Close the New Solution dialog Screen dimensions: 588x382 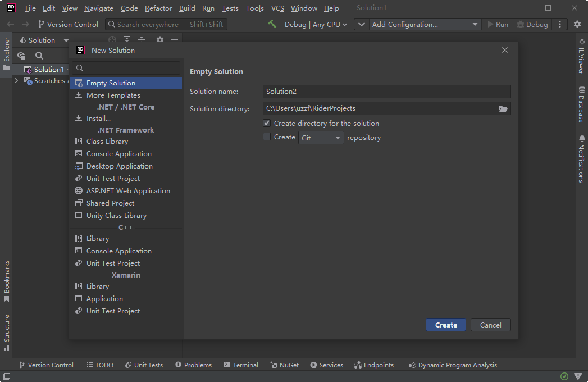(505, 51)
